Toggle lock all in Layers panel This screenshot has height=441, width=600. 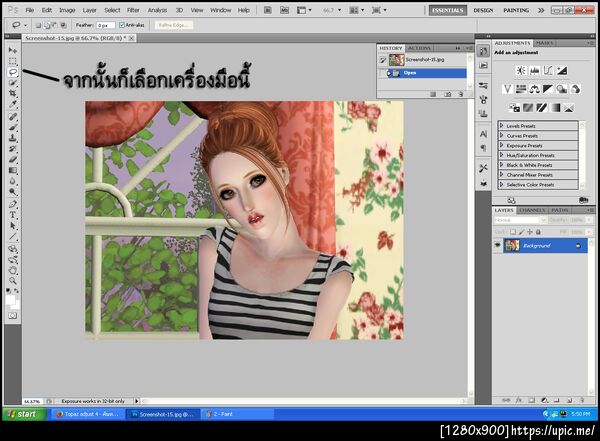pyautogui.click(x=538, y=232)
